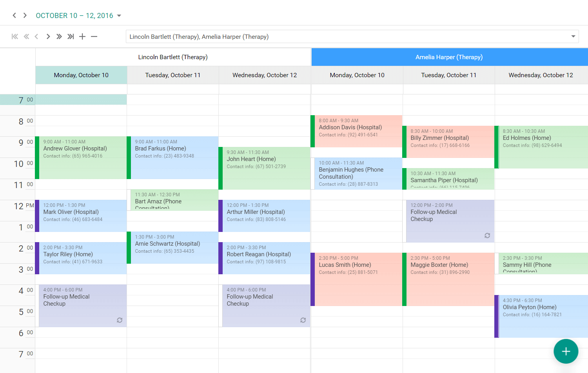Click the rewind resource page icon

tap(26, 36)
